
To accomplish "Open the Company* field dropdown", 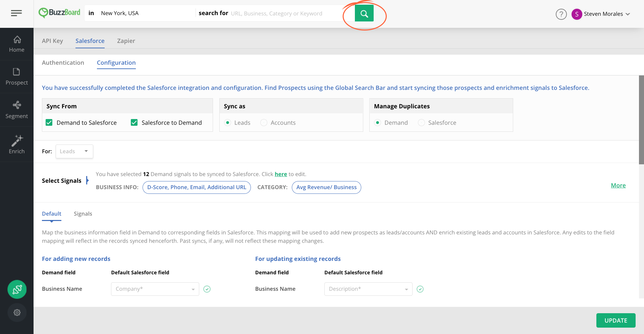I will pos(155,289).
